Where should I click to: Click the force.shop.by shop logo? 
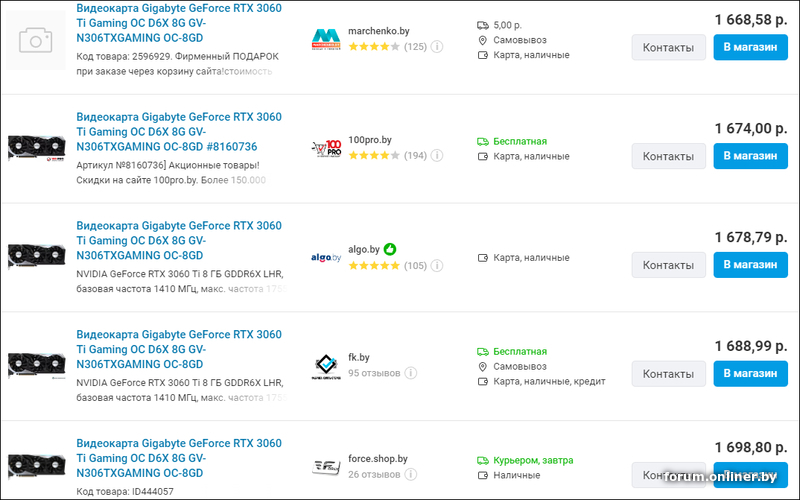pyautogui.click(x=326, y=467)
